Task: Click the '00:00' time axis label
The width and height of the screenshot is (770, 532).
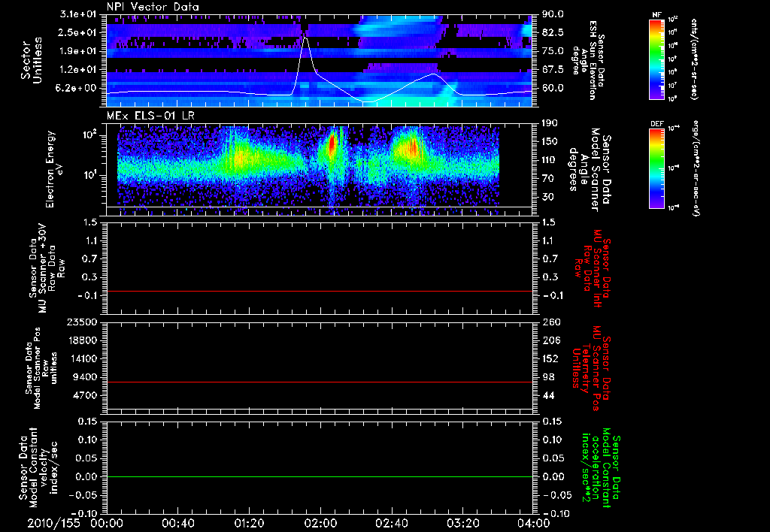Action: [107, 523]
